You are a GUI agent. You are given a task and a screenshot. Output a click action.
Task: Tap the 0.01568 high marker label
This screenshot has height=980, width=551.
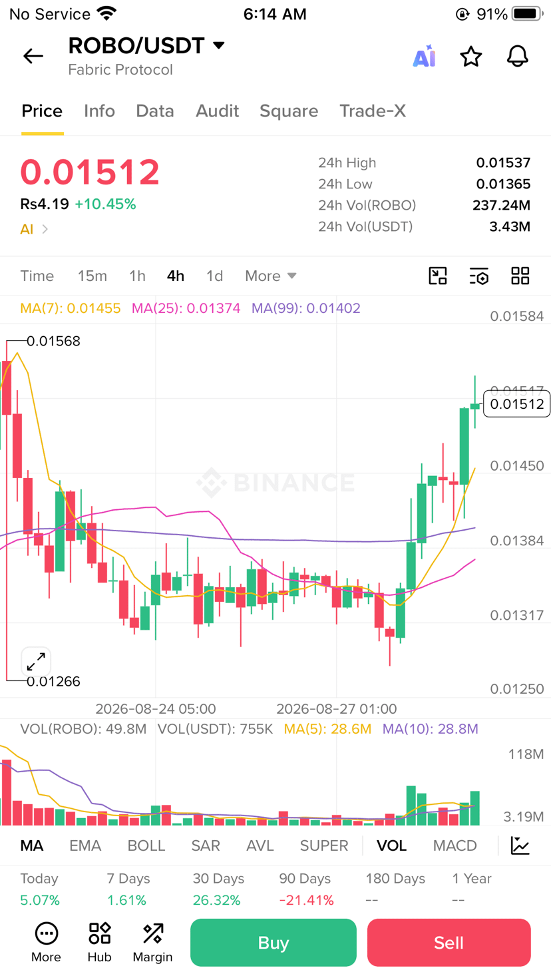point(53,342)
